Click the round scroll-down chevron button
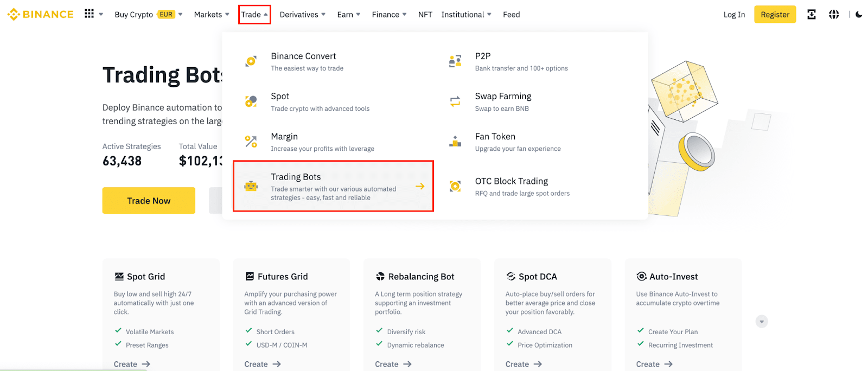 click(762, 322)
